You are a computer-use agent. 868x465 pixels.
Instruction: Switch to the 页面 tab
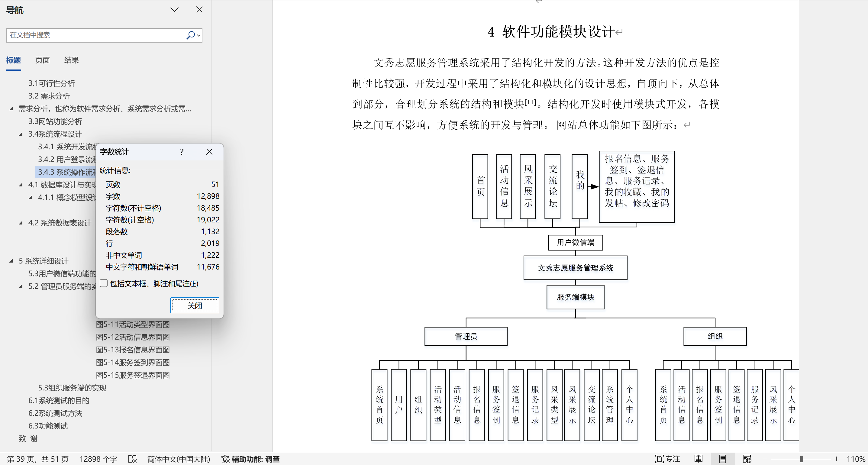tap(43, 60)
